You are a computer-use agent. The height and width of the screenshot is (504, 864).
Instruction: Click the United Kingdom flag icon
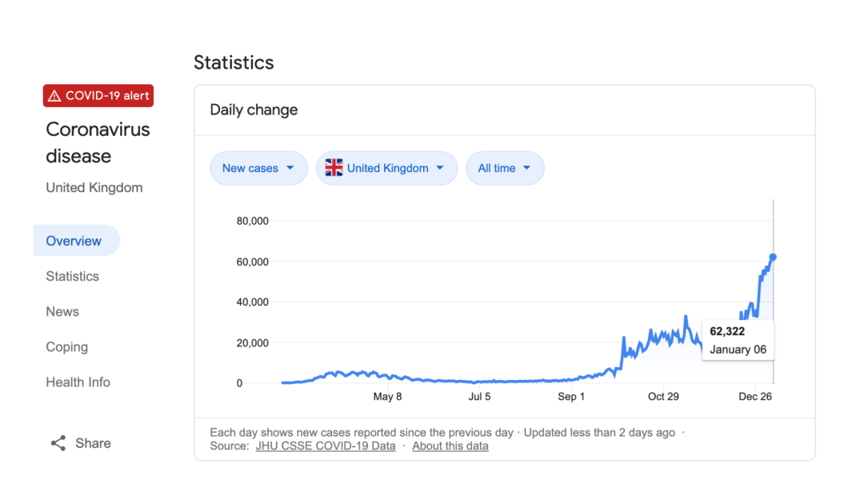[x=334, y=168]
